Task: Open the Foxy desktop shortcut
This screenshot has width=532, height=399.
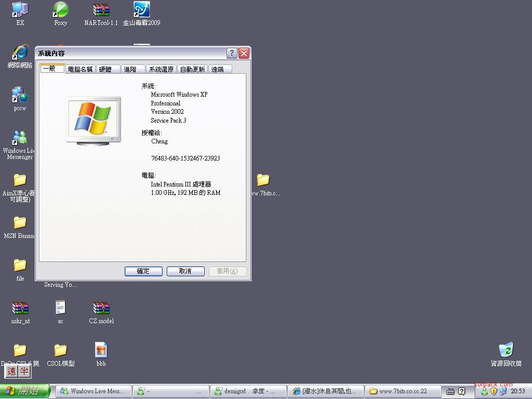Action: pos(60,10)
